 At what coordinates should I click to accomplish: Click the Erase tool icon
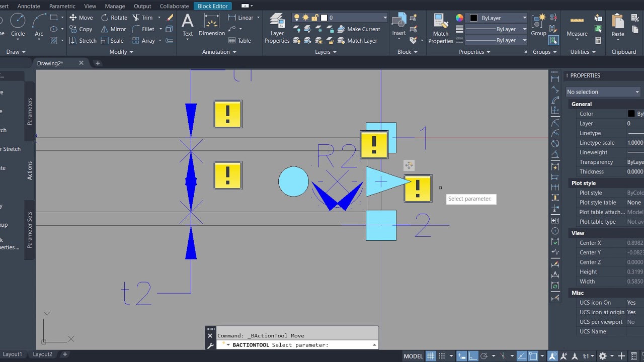tap(170, 18)
